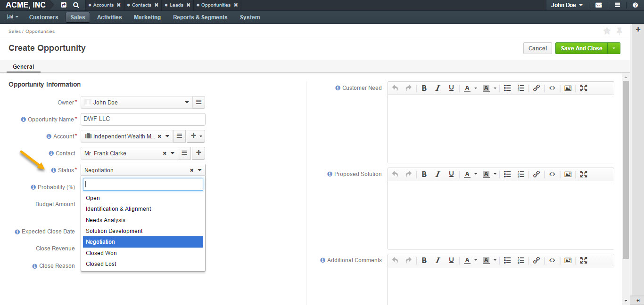Toggle italic in Proposed Solution editor

click(438, 174)
